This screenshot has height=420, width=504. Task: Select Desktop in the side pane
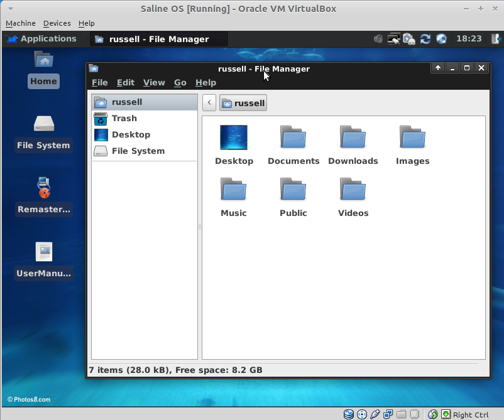[x=131, y=134]
